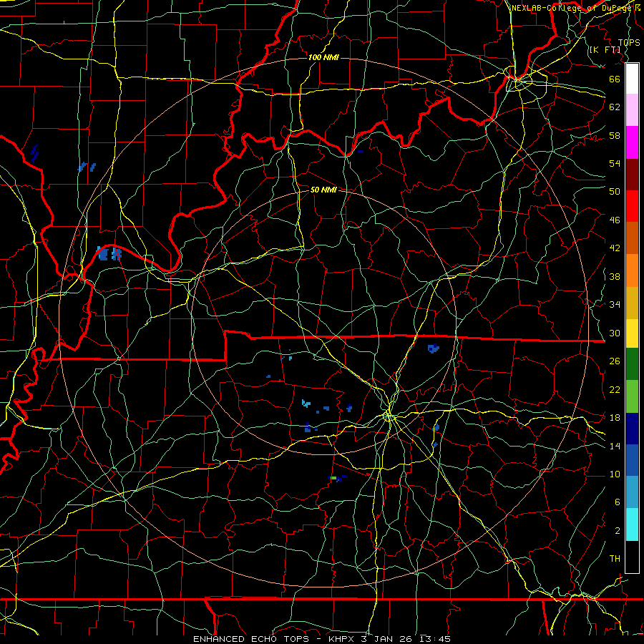Click the 42 legend value
The image size is (644, 644).
[x=615, y=248]
